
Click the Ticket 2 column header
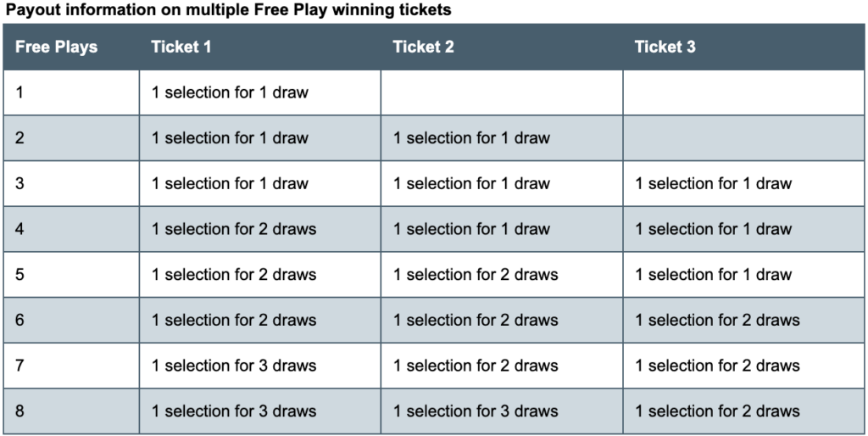[502, 48]
